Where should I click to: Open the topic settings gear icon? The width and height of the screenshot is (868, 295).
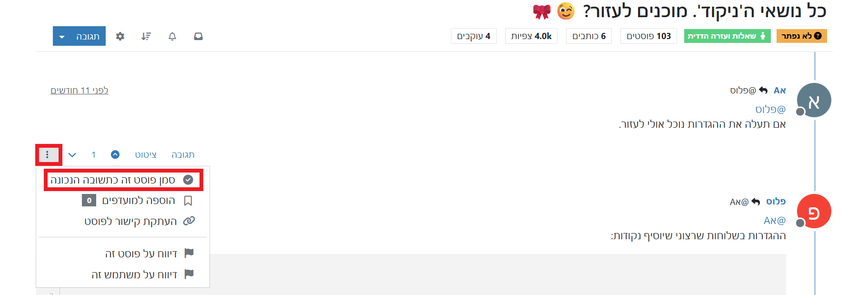[x=120, y=36]
